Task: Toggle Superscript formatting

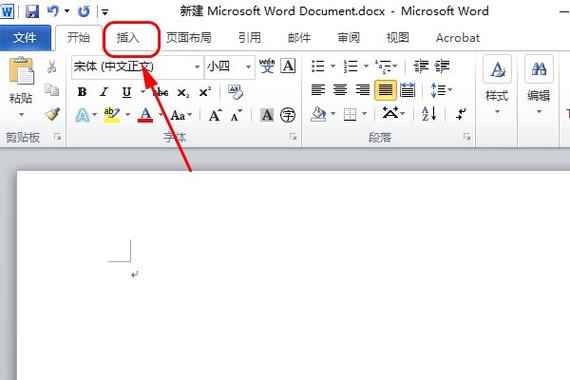Action: tap(205, 92)
